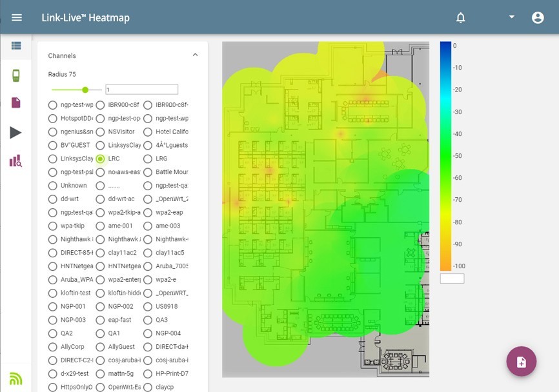Click the notifications bell icon
The height and width of the screenshot is (392, 559).
[x=460, y=18]
